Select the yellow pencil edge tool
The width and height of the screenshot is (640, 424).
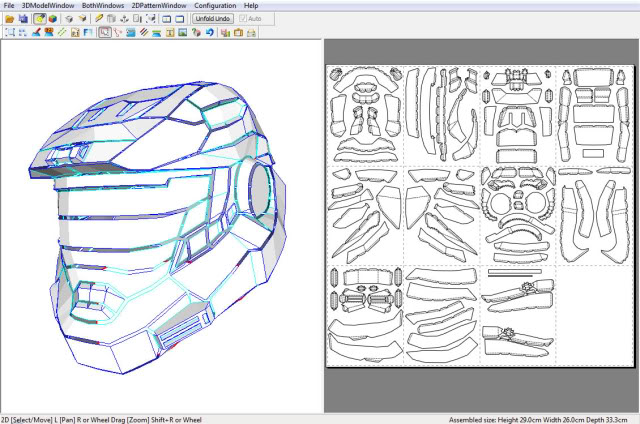click(98, 19)
